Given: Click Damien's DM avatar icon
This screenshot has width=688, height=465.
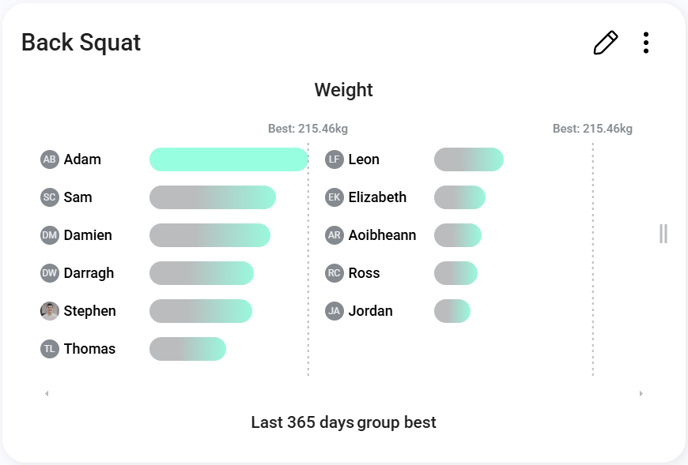Looking at the screenshot, I should click(x=50, y=235).
